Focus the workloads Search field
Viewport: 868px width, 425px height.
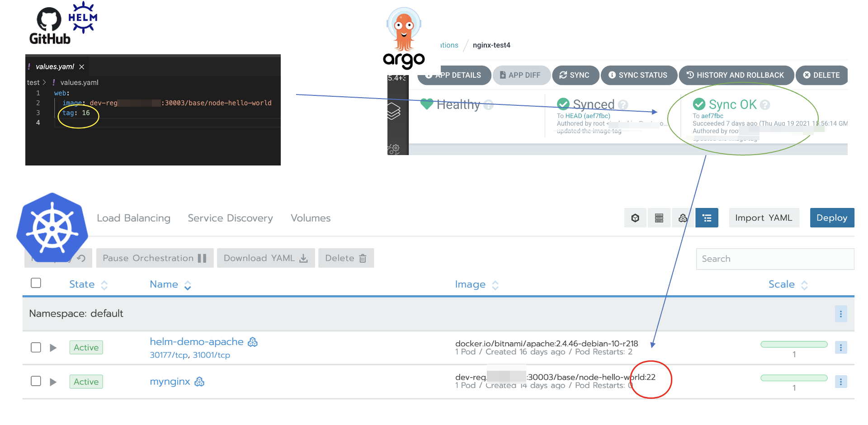tap(775, 259)
